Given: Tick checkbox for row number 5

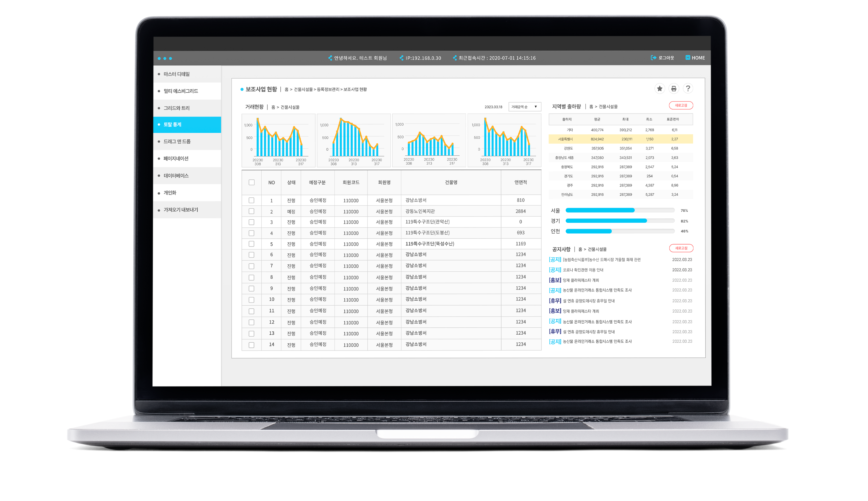Looking at the screenshot, I should [252, 244].
